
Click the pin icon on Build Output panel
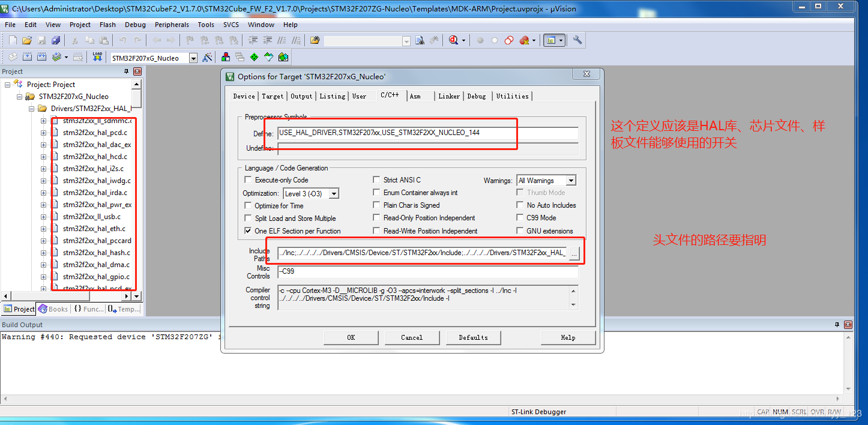tap(837, 325)
